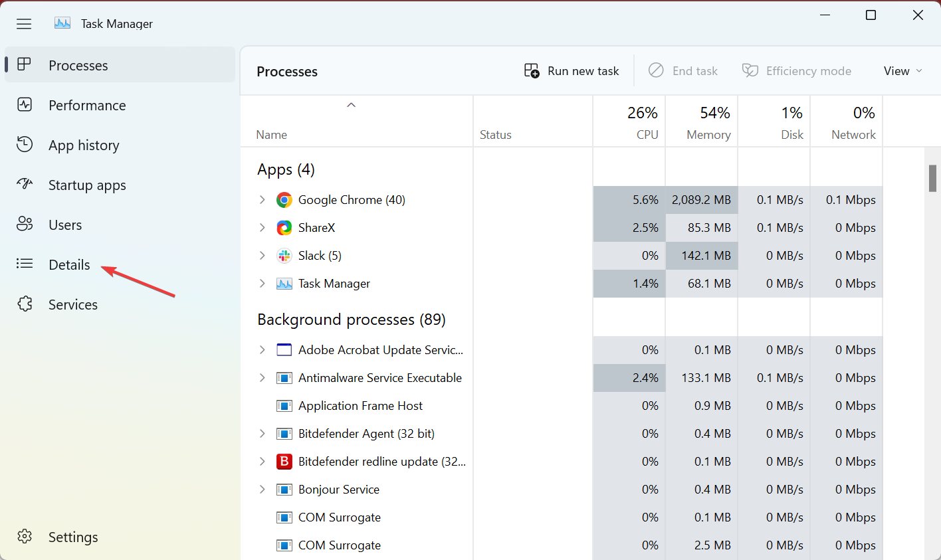The image size is (941, 560).
Task: Open the Services page
Action: coord(120,304)
